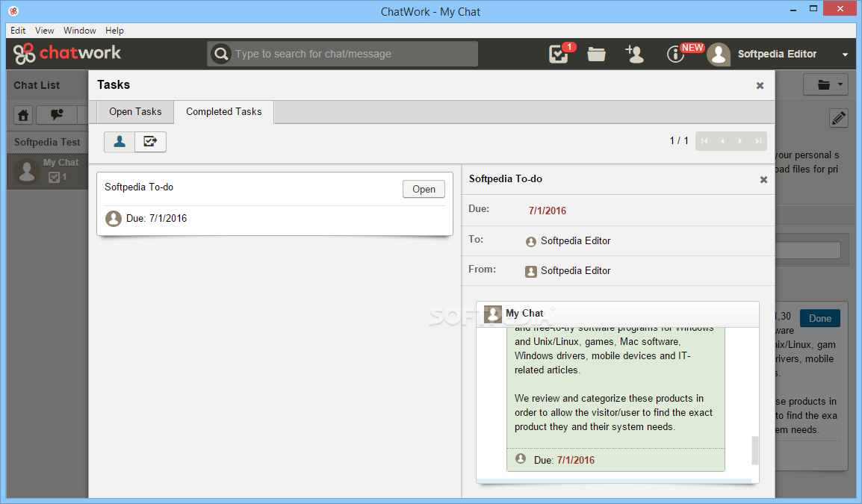Click the add contact icon
862x504 pixels.
tap(634, 54)
